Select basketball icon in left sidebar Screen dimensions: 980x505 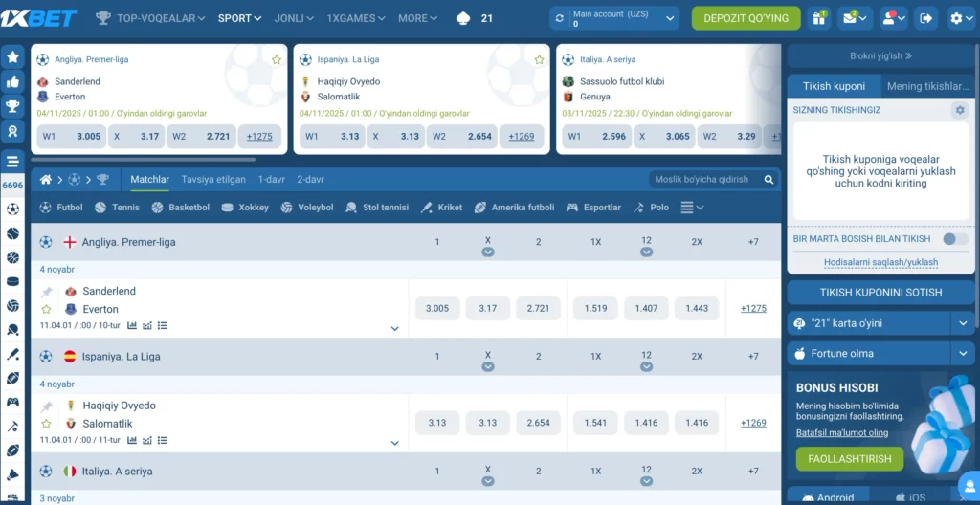pos(12,257)
